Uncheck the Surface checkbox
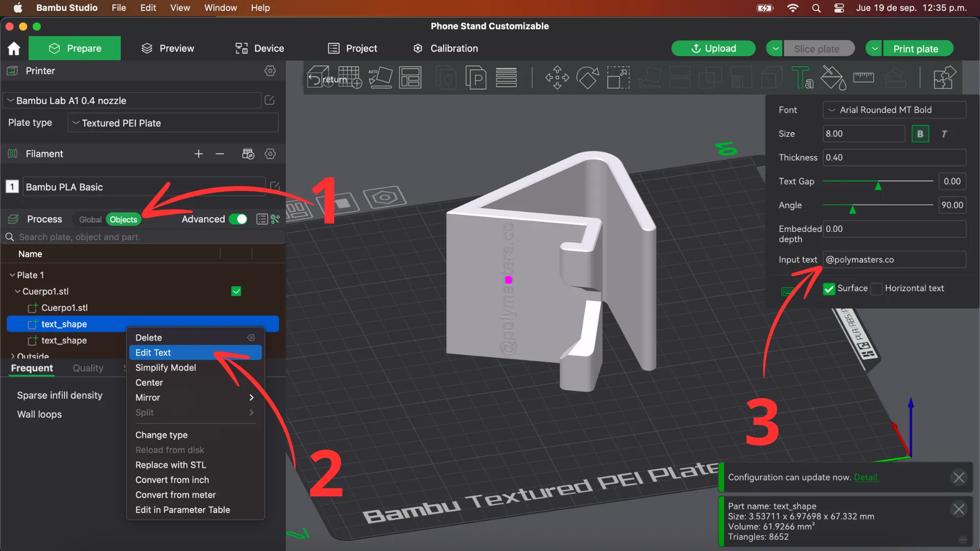 coord(829,289)
